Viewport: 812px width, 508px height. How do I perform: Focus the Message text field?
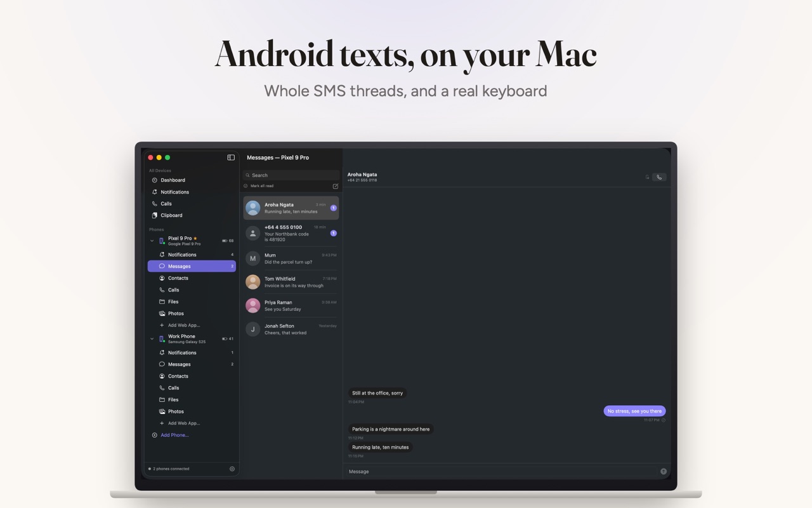(502, 471)
